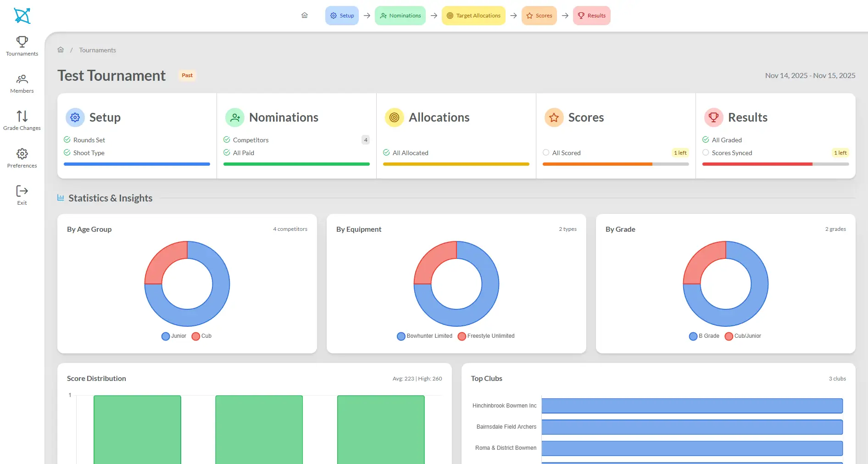Toggle the Junior legend swatch

(x=166, y=336)
